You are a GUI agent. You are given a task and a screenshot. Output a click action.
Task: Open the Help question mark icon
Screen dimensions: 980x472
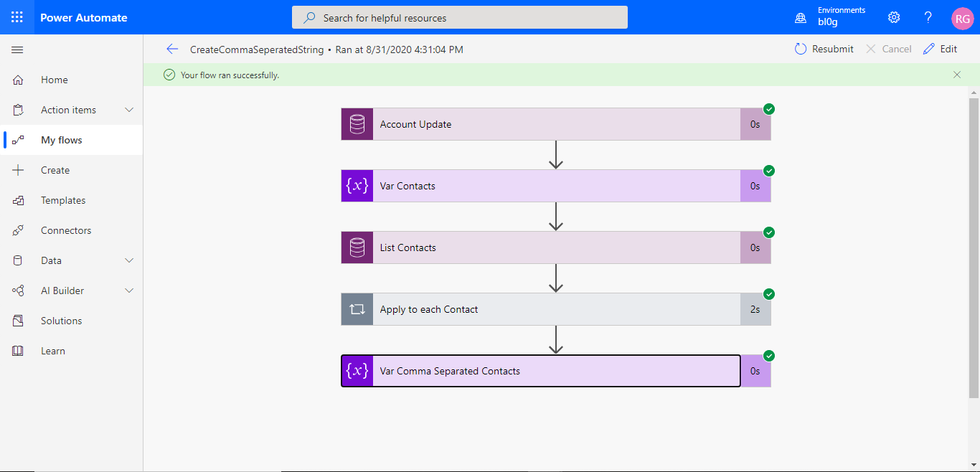(x=928, y=17)
